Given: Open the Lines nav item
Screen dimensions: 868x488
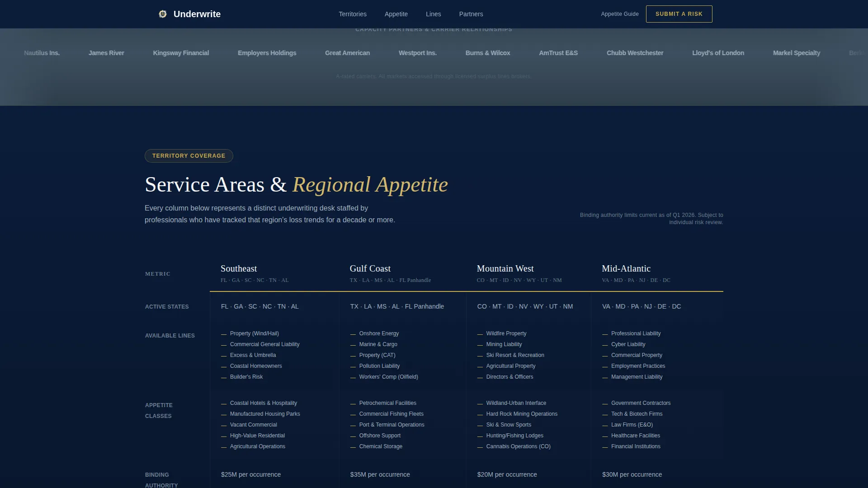Looking at the screenshot, I should pos(433,14).
